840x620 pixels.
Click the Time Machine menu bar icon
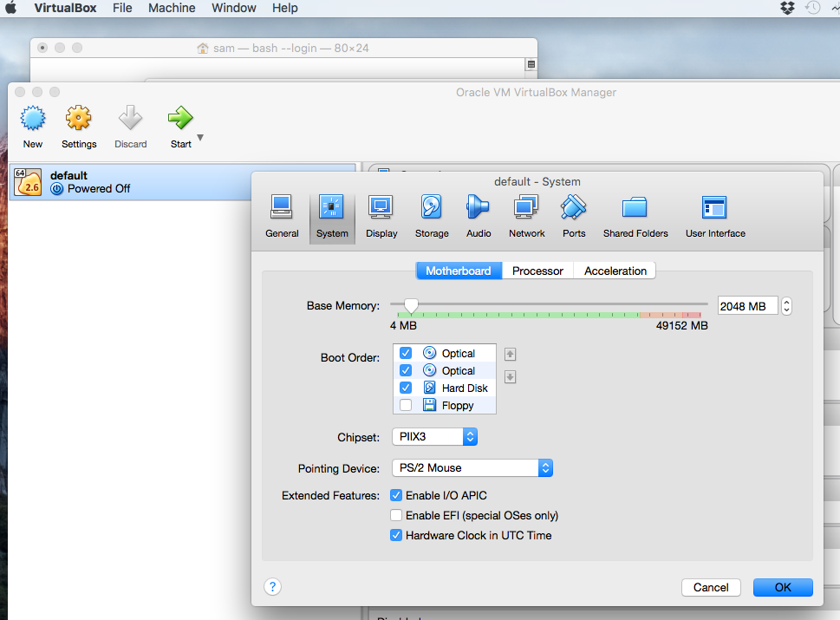[812, 8]
